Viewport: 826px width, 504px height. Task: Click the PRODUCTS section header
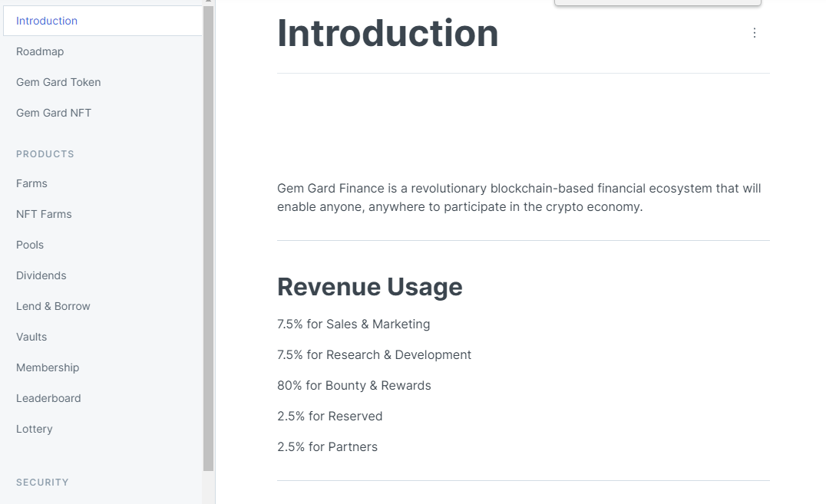point(45,153)
